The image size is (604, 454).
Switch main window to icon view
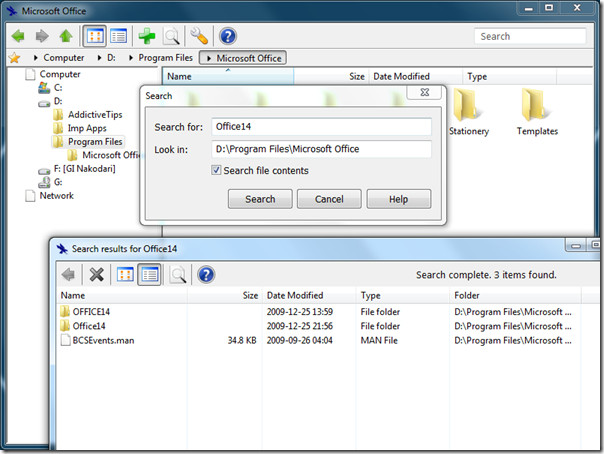tap(95, 36)
